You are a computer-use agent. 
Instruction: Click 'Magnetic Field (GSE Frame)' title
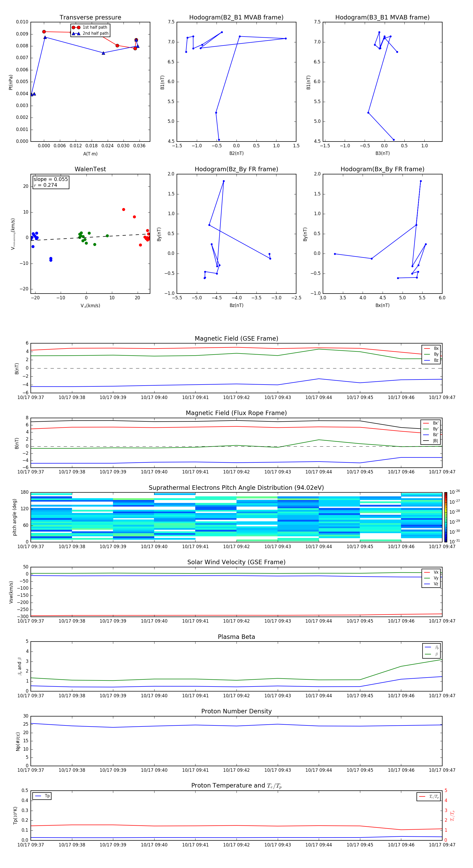236,339
